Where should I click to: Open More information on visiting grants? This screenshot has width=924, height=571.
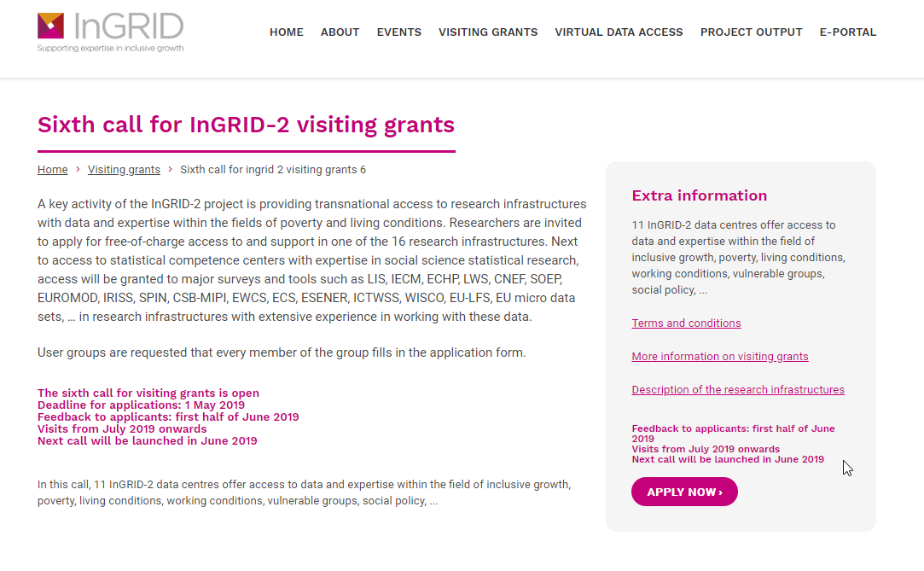point(719,357)
